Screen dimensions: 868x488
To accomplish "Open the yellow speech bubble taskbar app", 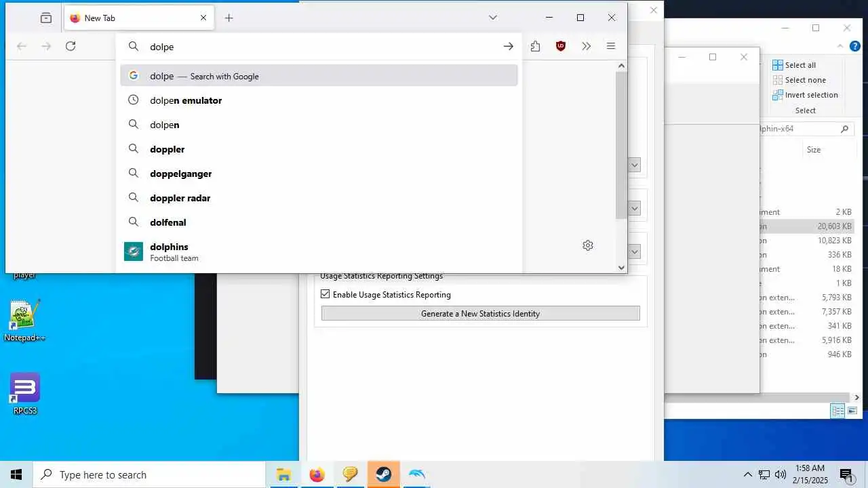I will pyautogui.click(x=350, y=474).
